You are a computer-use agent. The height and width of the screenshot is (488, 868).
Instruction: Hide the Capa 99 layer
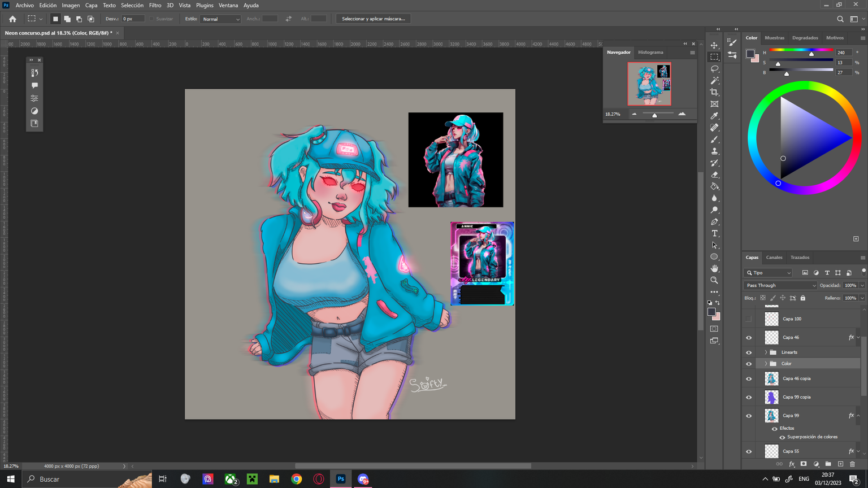tap(749, 416)
